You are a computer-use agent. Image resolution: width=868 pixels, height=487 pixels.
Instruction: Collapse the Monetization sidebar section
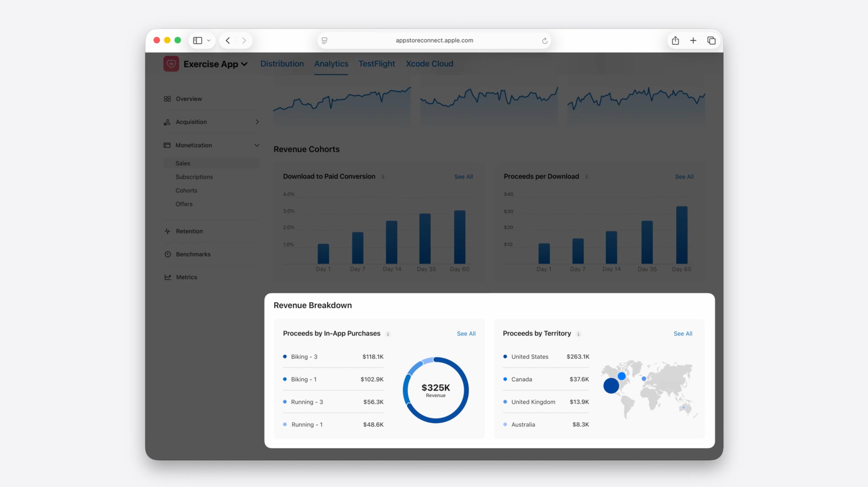tap(257, 145)
